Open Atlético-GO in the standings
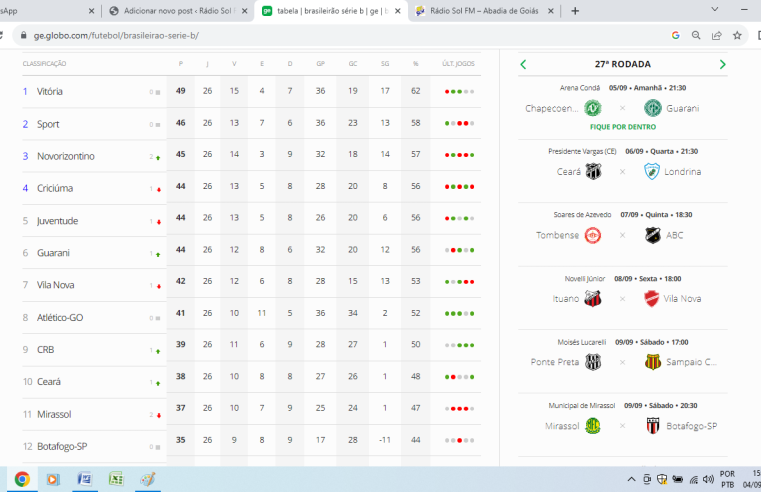This screenshot has height=492, width=761. [60, 317]
